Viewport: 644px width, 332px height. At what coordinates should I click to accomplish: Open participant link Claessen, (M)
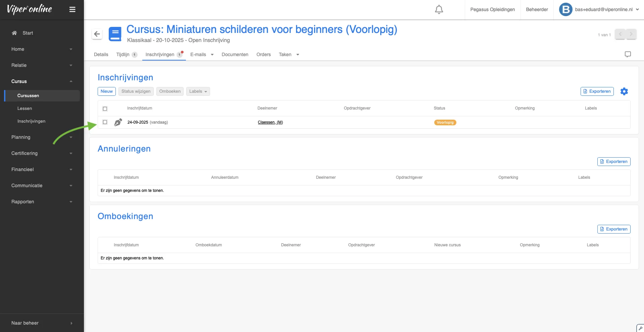pos(270,122)
